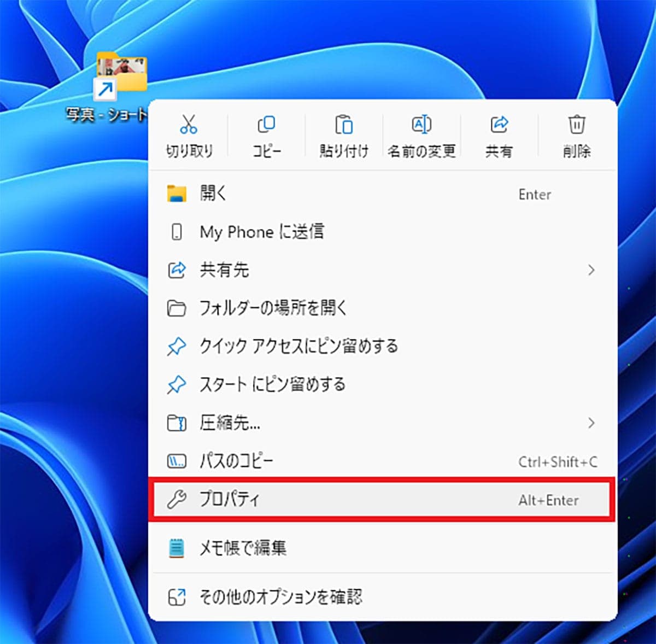
Task: Select My Phone に送信
Action: pyautogui.click(x=262, y=232)
